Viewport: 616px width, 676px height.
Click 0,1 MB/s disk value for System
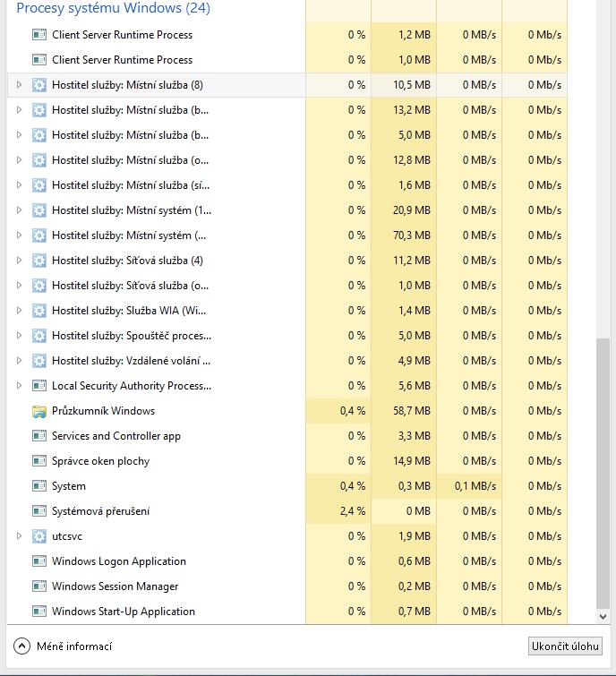[475, 486]
